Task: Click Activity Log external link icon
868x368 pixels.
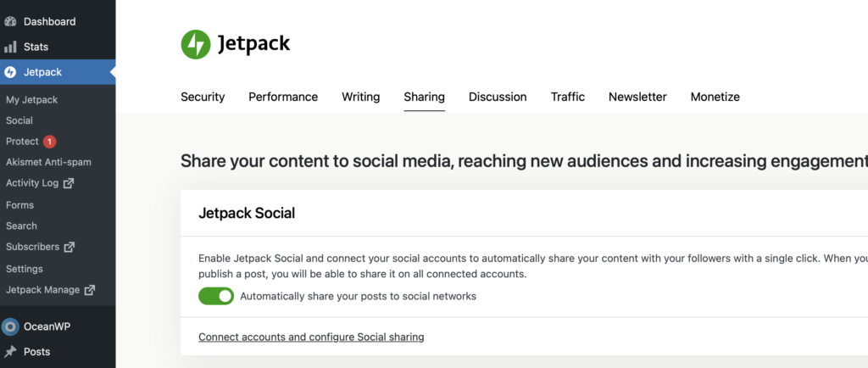Action: click(69, 183)
